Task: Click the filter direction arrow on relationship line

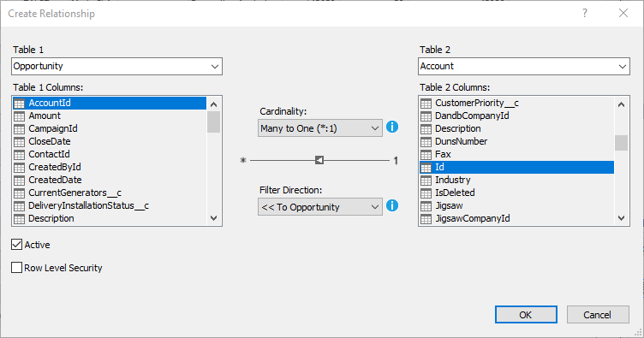Action: point(319,160)
